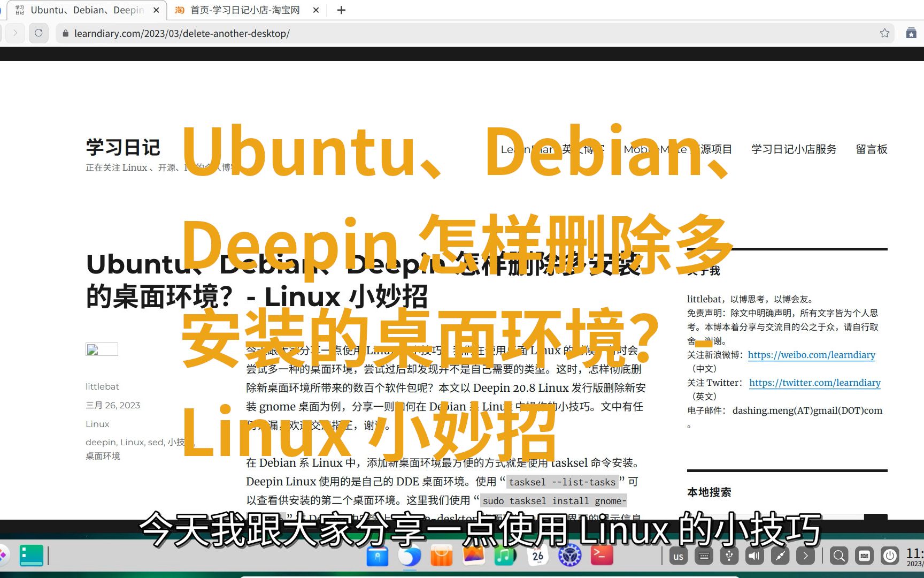Select the Ubuntu、Debian、Deepin browser tab

(x=87, y=10)
